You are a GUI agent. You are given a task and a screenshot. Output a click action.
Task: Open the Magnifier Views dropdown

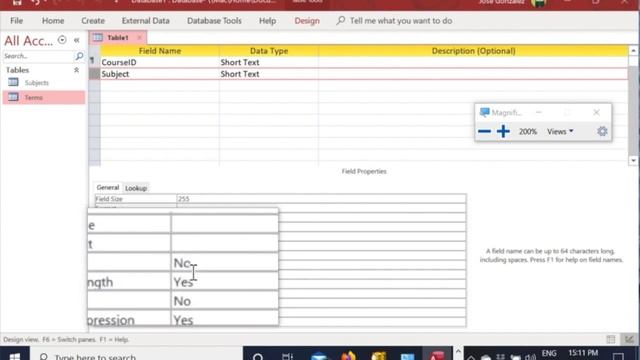pos(560,131)
